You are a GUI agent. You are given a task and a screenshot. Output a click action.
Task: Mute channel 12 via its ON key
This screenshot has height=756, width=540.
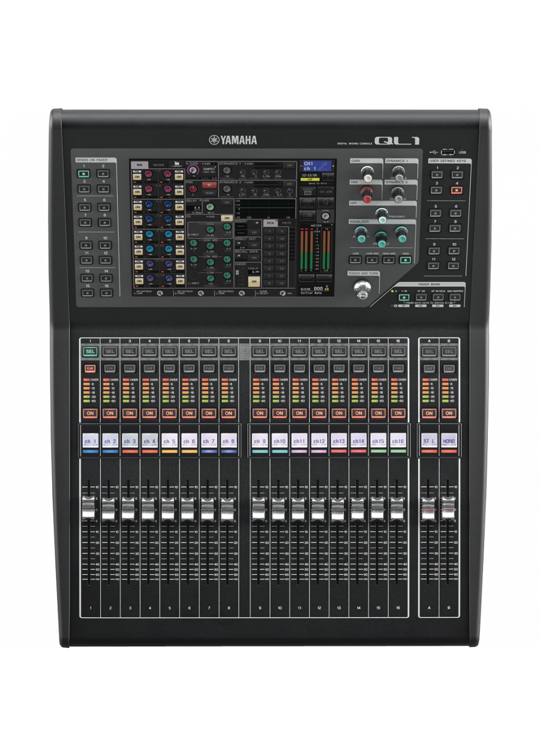point(319,413)
